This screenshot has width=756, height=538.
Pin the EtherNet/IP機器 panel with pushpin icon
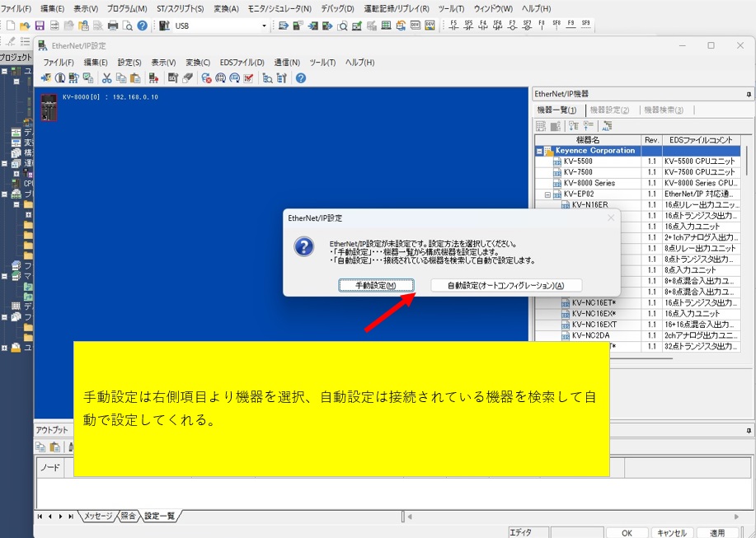pos(749,94)
